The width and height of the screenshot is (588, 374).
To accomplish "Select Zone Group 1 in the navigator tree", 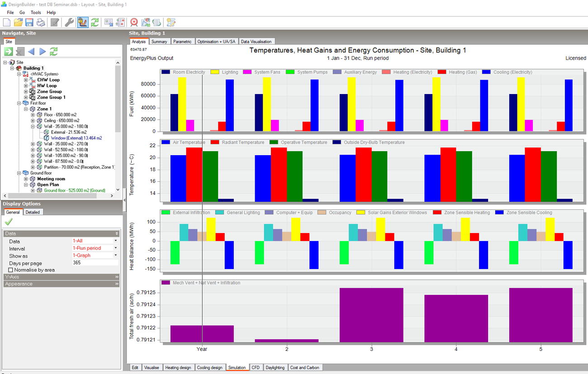I will [51, 97].
